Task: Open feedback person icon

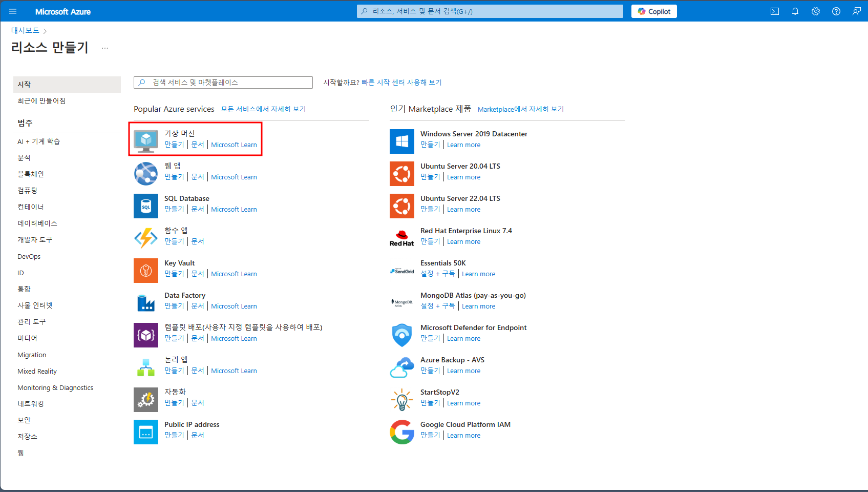Action: tap(857, 11)
